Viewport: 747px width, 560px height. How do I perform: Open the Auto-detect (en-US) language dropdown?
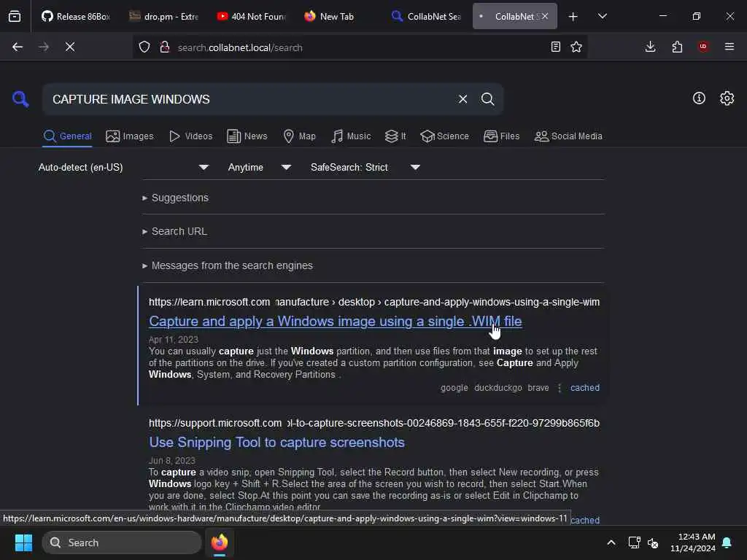[123, 167]
